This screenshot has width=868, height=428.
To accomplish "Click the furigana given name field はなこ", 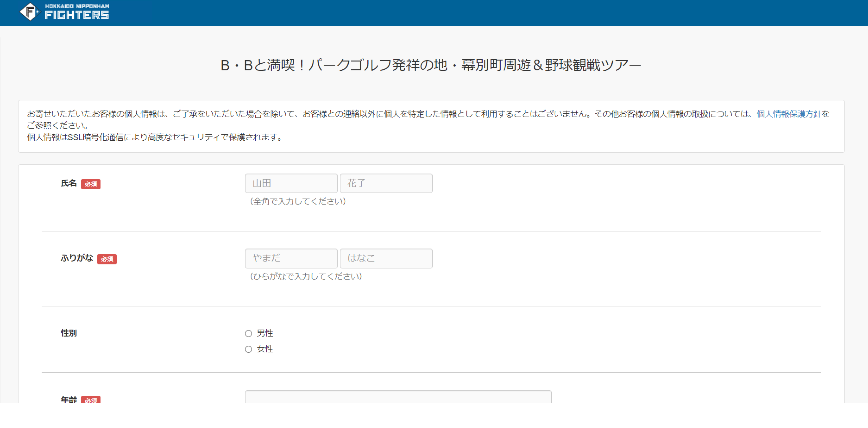I will point(386,258).
